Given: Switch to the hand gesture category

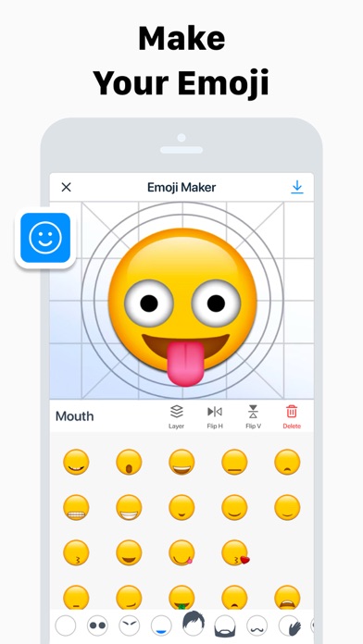Looking at the screenshot, I should [290, 625].
